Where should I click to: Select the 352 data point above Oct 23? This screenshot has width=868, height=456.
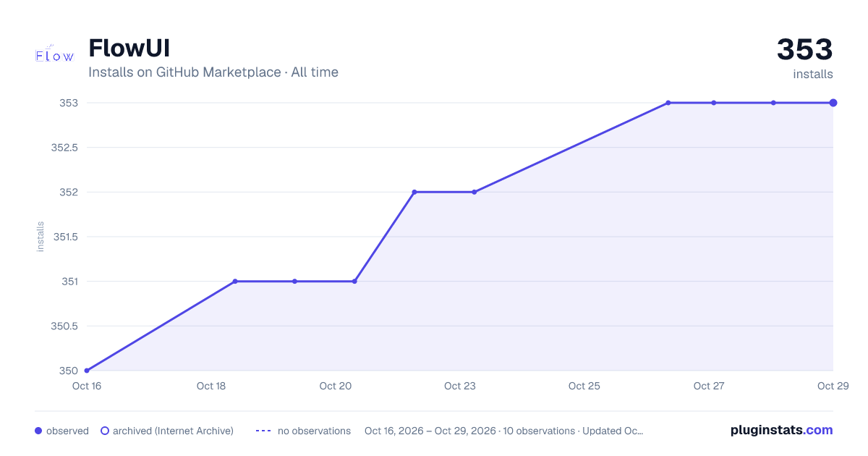[x=474, y=192]
